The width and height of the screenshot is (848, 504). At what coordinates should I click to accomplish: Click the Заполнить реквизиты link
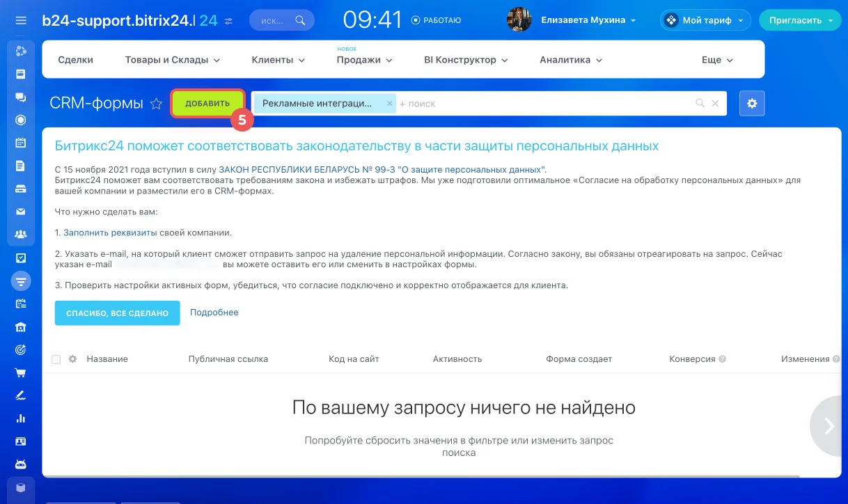(111, 233)
